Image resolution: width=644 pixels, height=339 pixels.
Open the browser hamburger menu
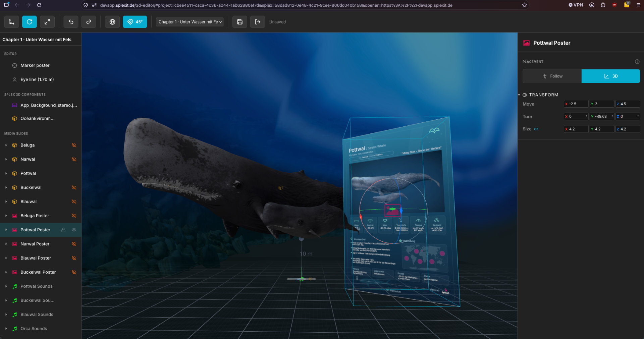(638, 5)
